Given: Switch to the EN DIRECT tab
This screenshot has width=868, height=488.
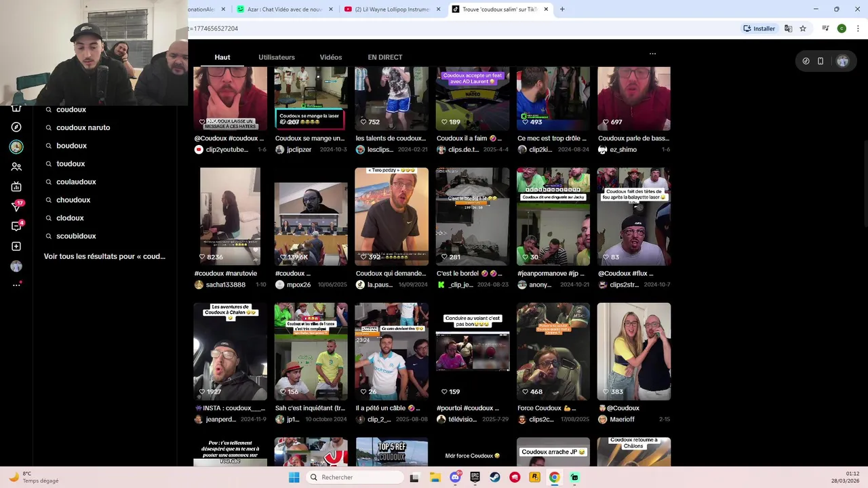Looking at the screenshot, I should pyautogui.click(x=385, y=57).
